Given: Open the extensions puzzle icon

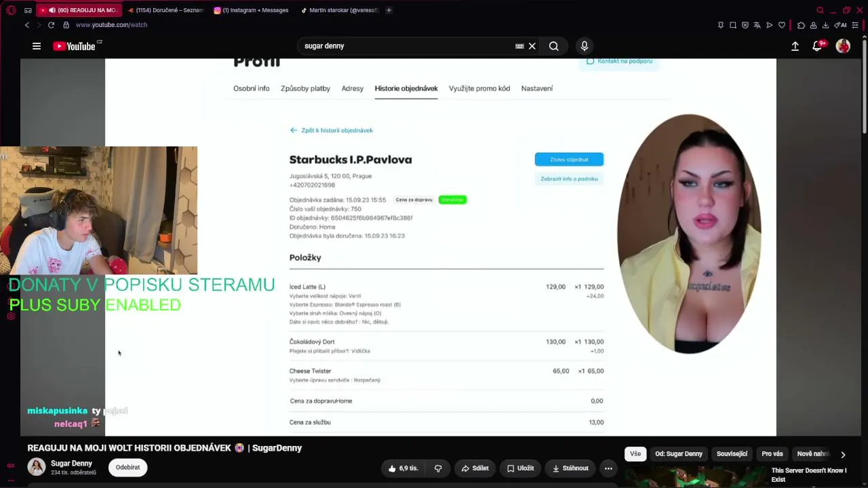Looking at the screenshot, I should pyautogui.click(x=801, y=25).
